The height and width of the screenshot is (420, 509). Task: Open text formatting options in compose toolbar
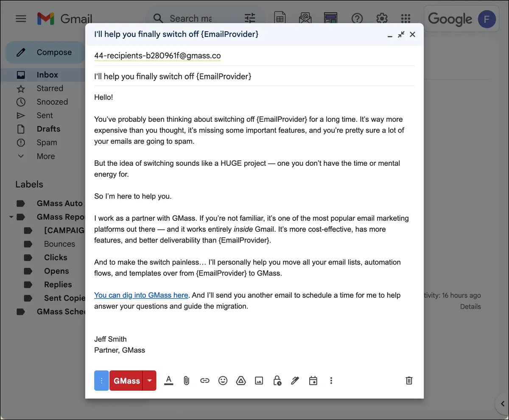click(x=168, y=381)
